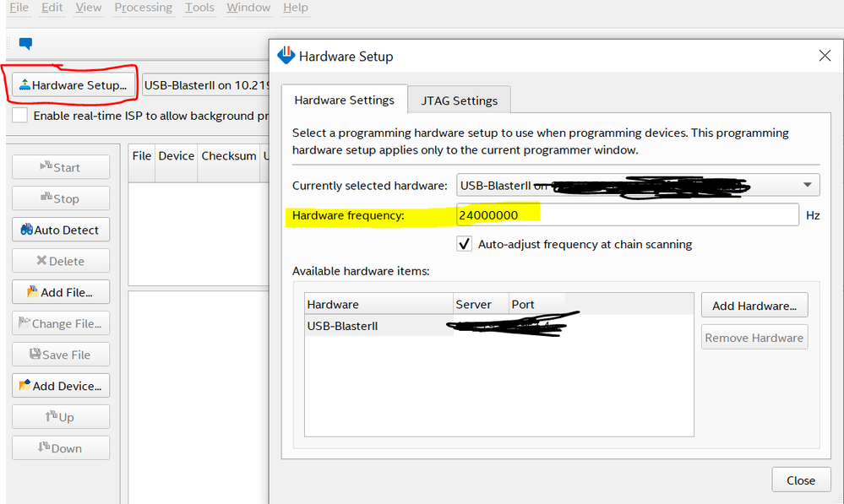Click Save File button

pyautogui.click(x=61, y=355)
